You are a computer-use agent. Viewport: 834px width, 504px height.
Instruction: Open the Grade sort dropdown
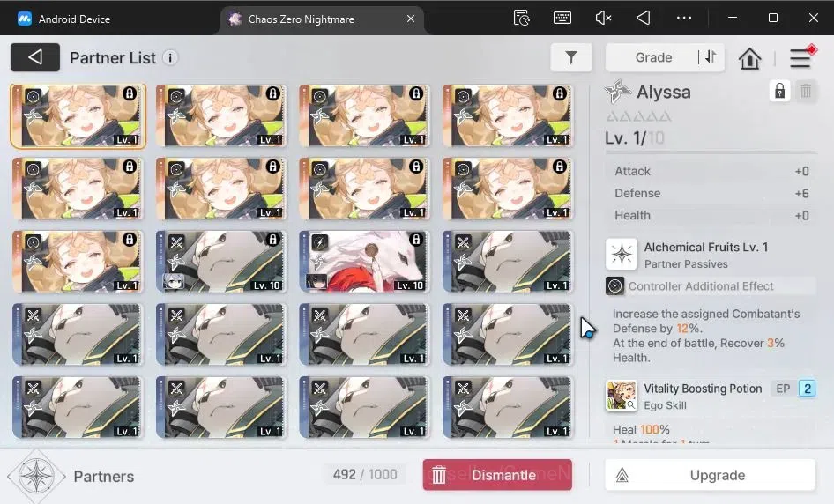tap(653, 57)
